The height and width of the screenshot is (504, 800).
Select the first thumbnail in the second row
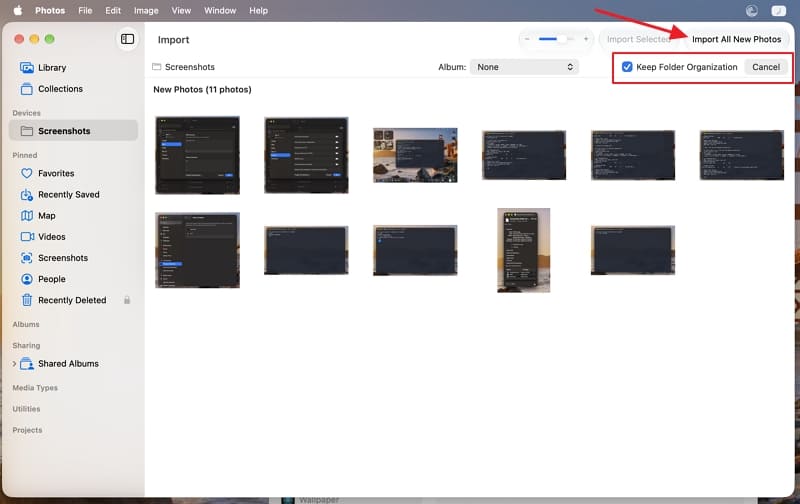click(x=197, y=250)
